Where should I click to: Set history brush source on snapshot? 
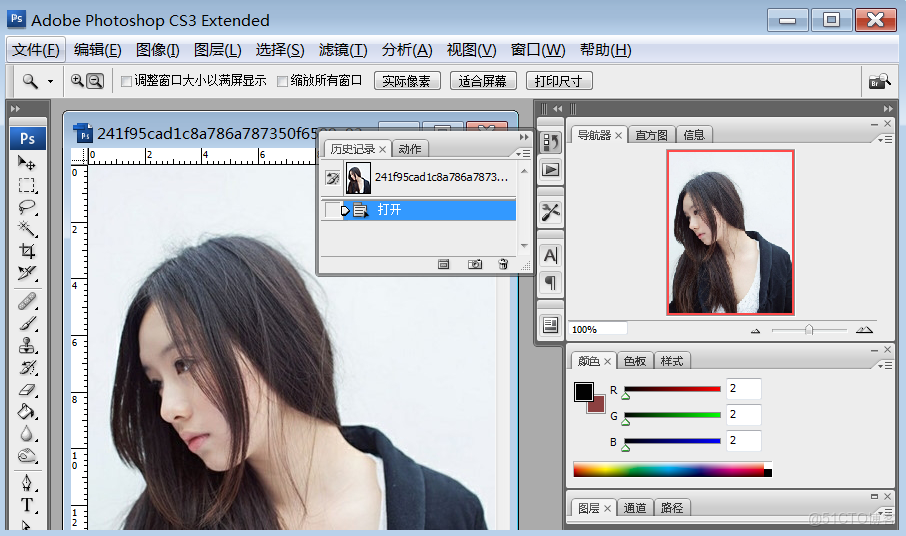tap(332, 177)
